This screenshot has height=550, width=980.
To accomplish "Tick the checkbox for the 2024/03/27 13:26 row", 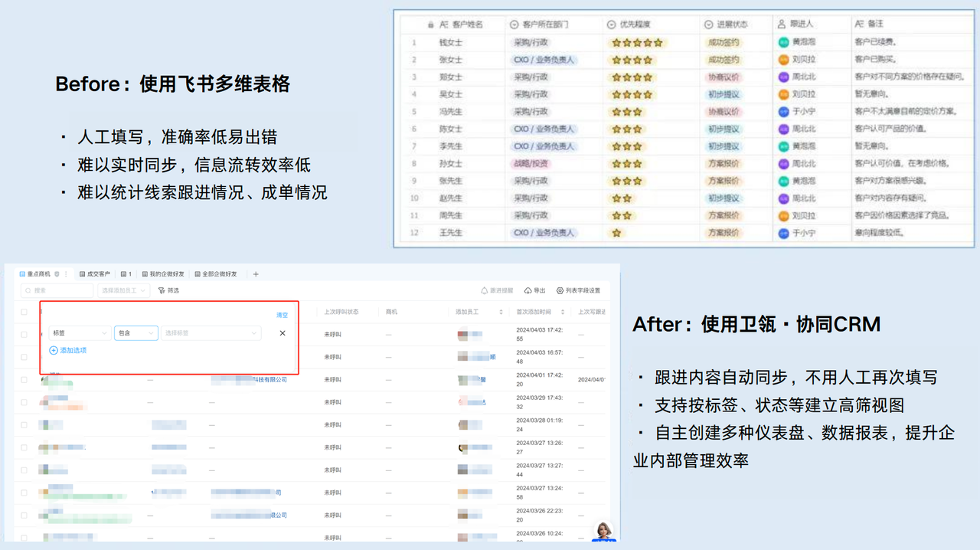I will tap(24, 447).
